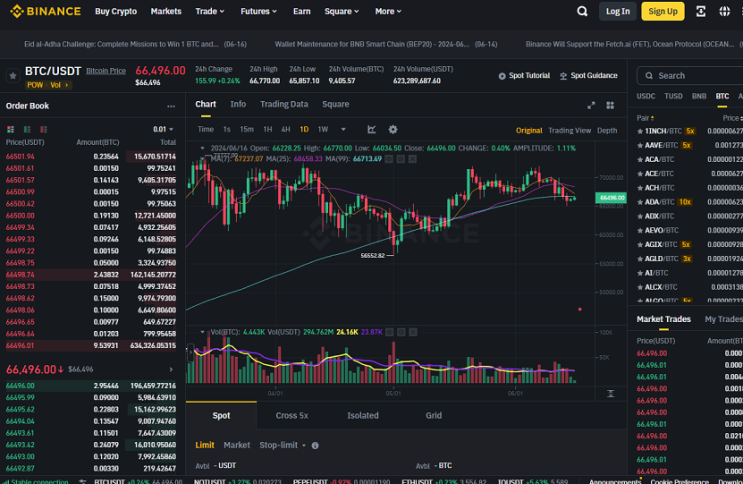Open chart settings gear icon

(x=393, y=129)
